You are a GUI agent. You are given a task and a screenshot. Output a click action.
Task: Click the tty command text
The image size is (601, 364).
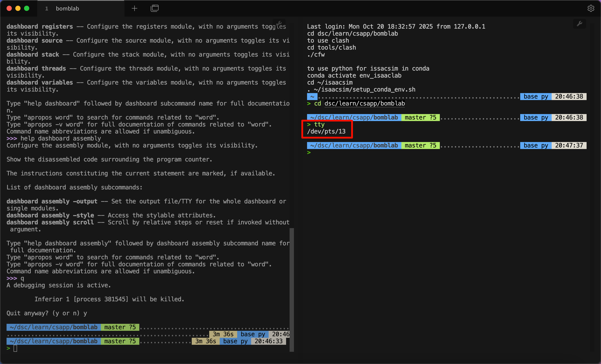319,124
